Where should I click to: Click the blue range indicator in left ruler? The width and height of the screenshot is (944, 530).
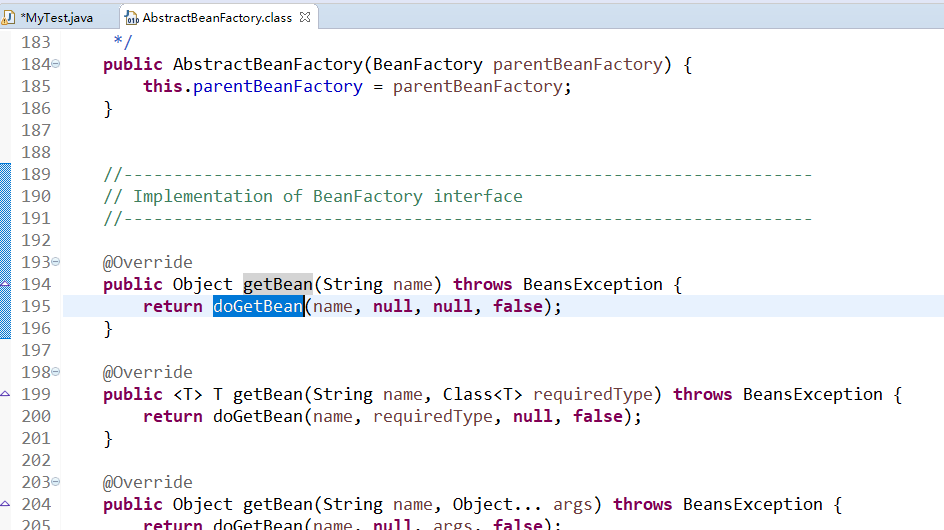pos(5,251)
